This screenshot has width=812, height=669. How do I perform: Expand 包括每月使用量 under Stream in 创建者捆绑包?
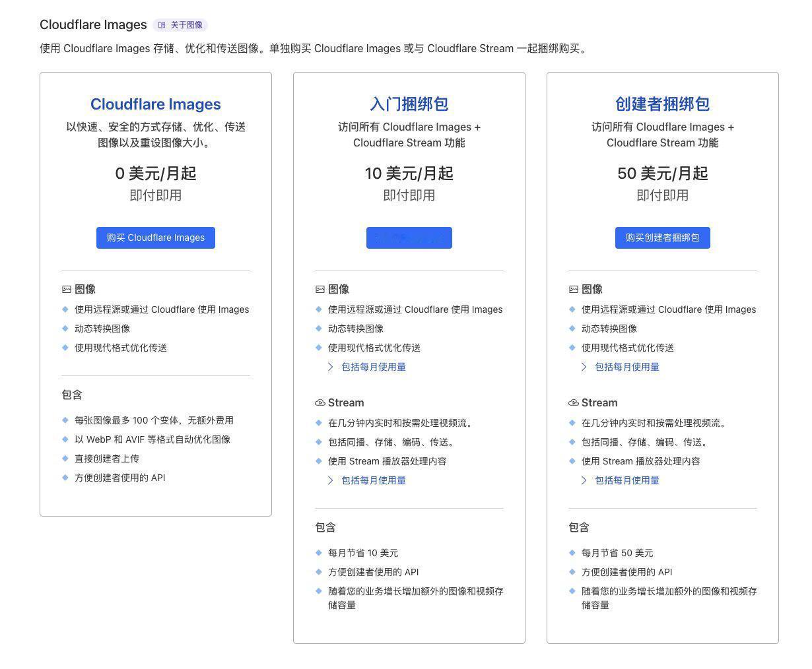(621, 480)
